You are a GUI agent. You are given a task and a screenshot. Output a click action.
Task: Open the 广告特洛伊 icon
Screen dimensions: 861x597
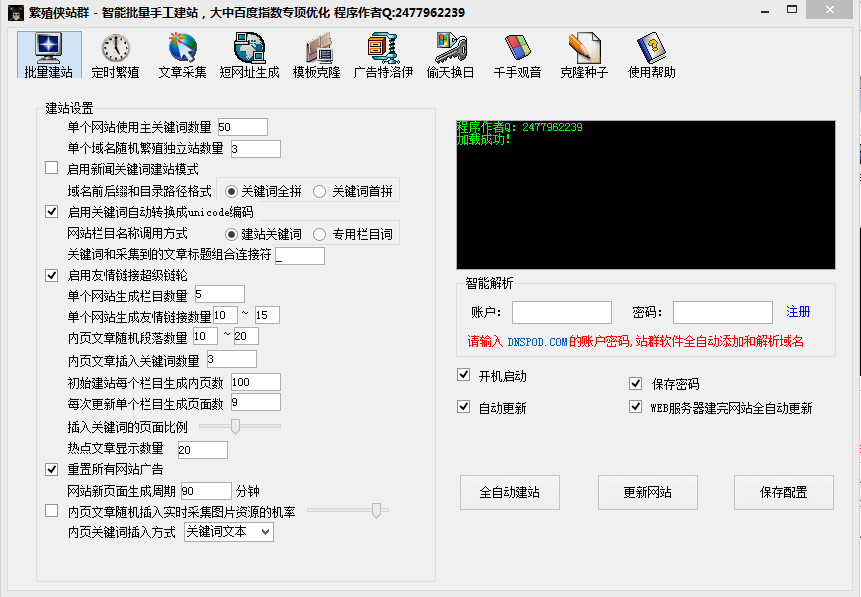(x=383, y=55)
